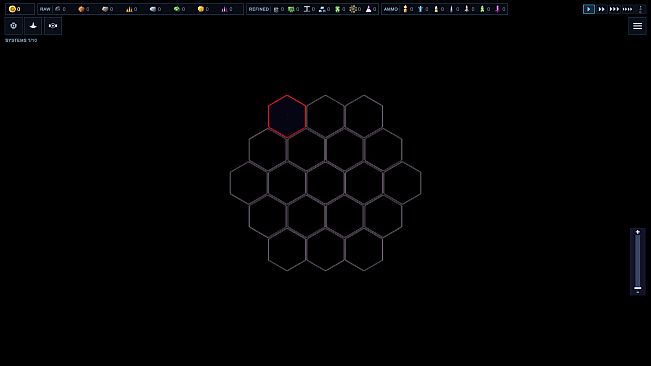Viewport: 651px width, 366px height.
Task: Toggle the eye view icon button
Action: coord(53,26)
